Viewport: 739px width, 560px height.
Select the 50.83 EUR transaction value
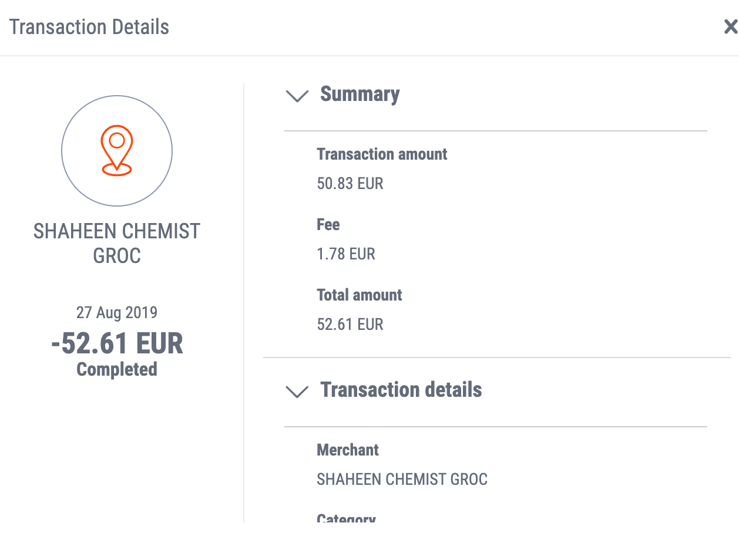click(350, 184)
